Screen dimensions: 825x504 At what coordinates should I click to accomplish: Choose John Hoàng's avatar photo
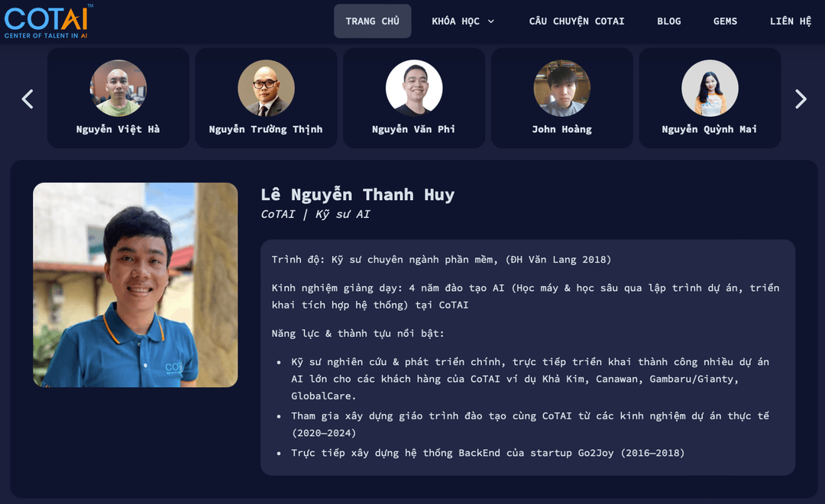561,88
